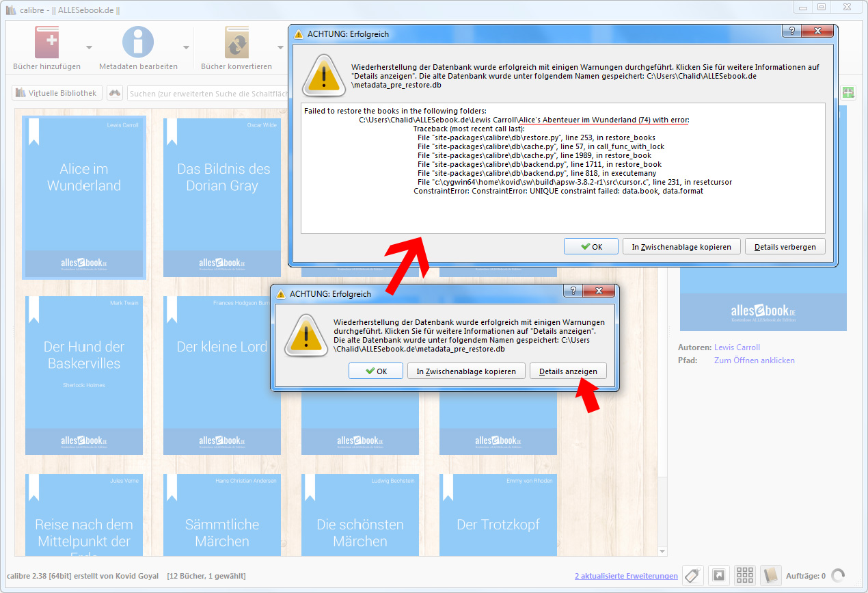This screenshot has height=593, width=868.
Task: Select the Die schönsten Märchen book cover
Action: coord(360,514)
